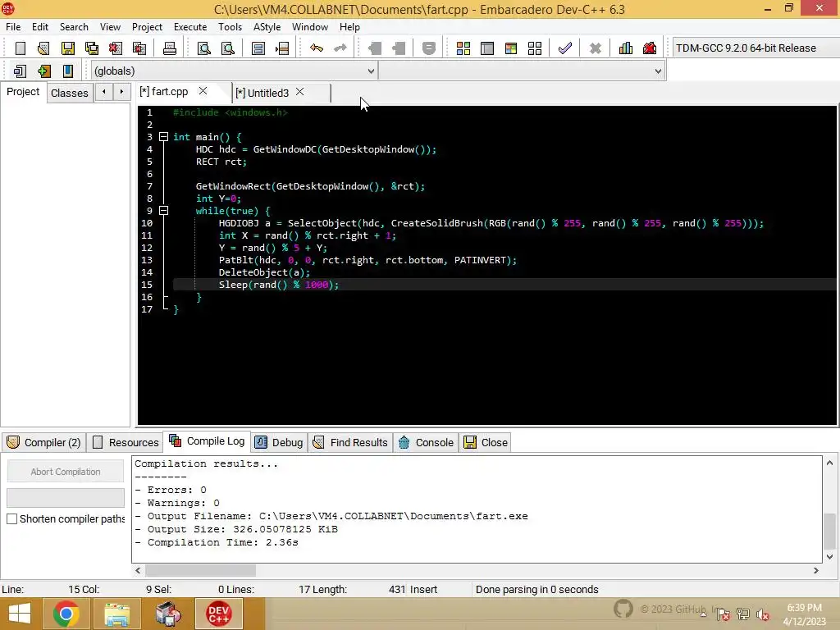Click the compile progress bar under Abort Compilation
The width and height of the screenshot is (840, 630).
pos(66,498)
